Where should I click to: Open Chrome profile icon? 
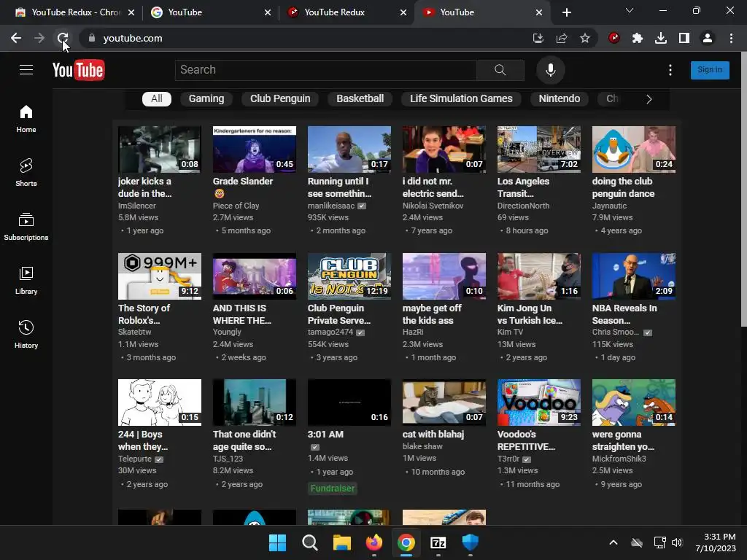[x=708, y=38]
